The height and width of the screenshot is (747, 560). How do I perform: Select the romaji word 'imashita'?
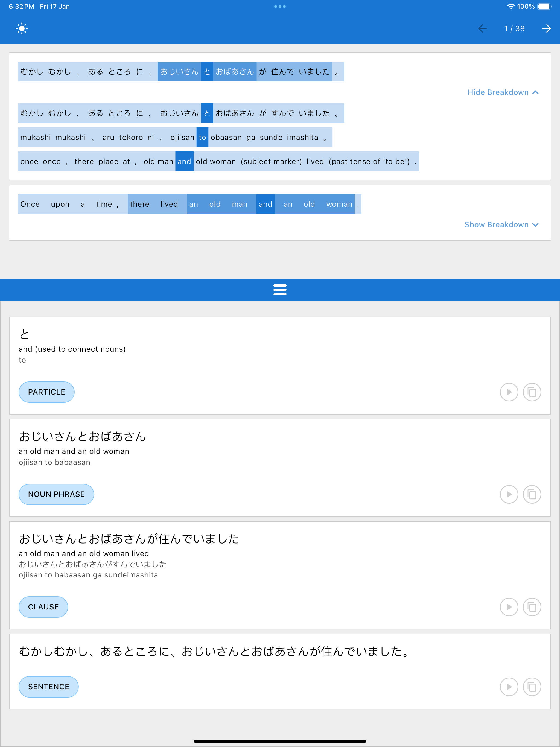coord(302,138)
